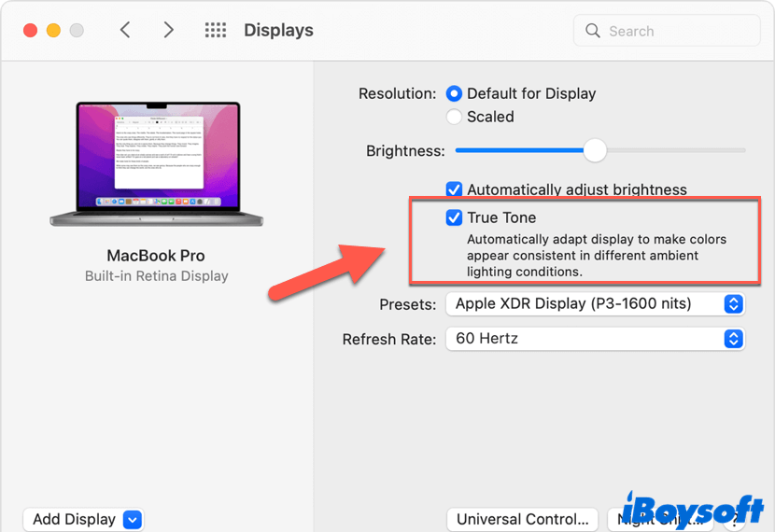
Task: Select Scaled resolution option
Action: [454, 117]
